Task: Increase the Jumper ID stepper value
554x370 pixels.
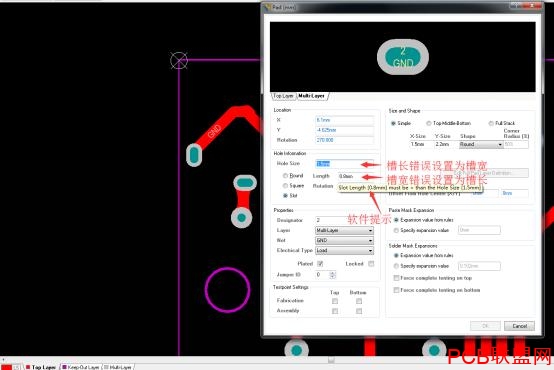Action: (x=332, y=272)
